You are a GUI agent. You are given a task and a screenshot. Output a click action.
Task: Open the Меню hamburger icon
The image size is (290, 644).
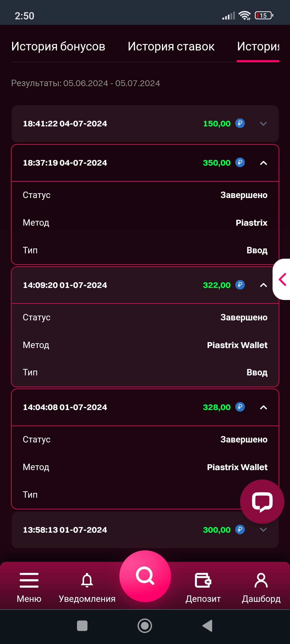29,580
